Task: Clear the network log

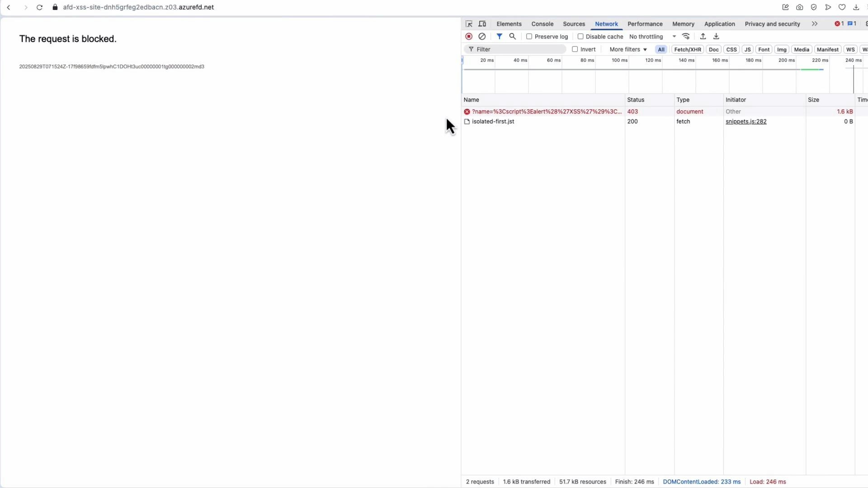Action: point(482,36)
